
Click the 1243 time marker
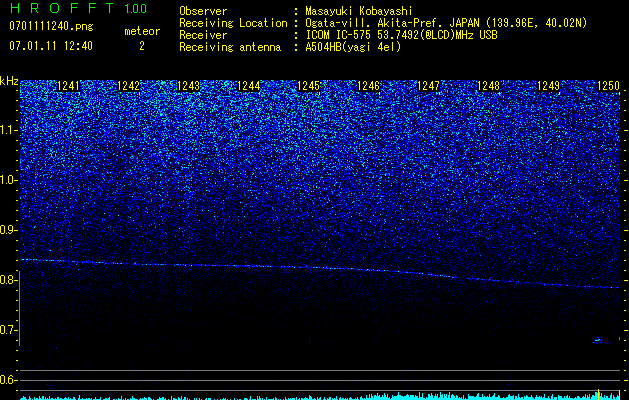188,85
